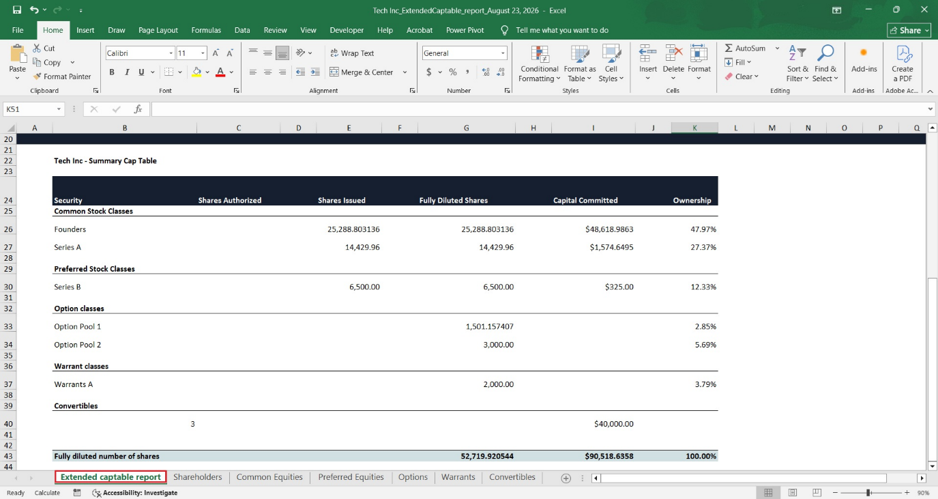Click the Orientation text angle icon
Screen dimensions: 938x499
pos(300,53)
